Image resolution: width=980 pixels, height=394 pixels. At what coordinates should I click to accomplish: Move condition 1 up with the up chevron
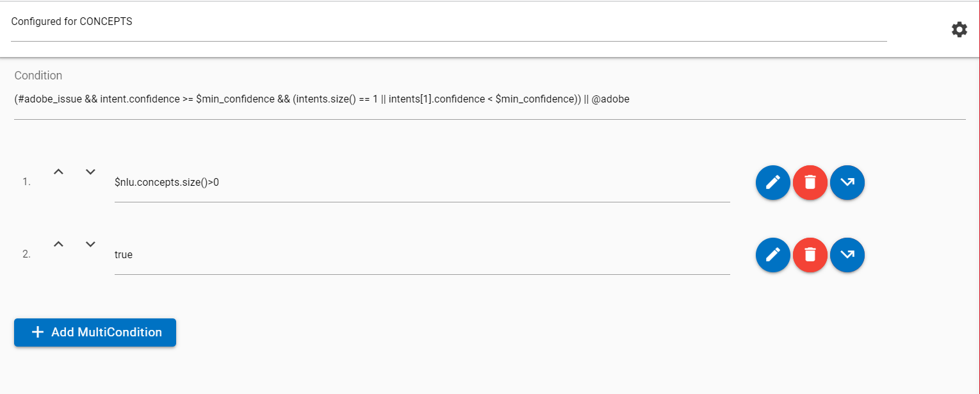pyautogui.click(x=58, y=172)
